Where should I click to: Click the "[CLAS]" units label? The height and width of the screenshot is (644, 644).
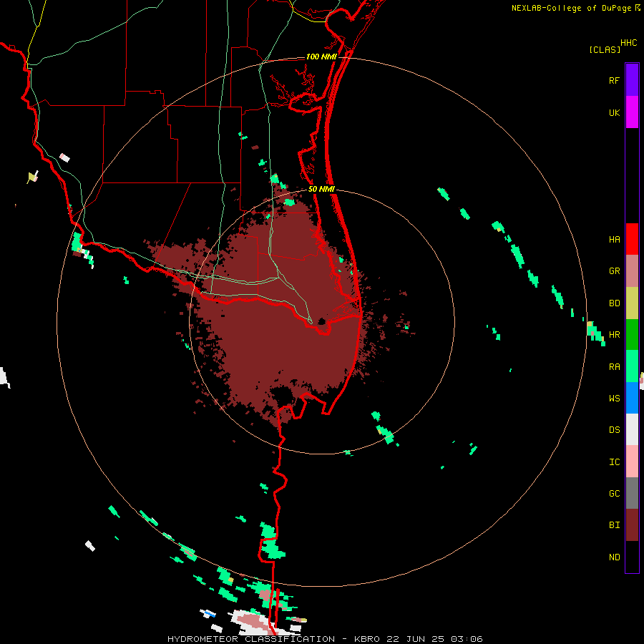click(605, 49)
